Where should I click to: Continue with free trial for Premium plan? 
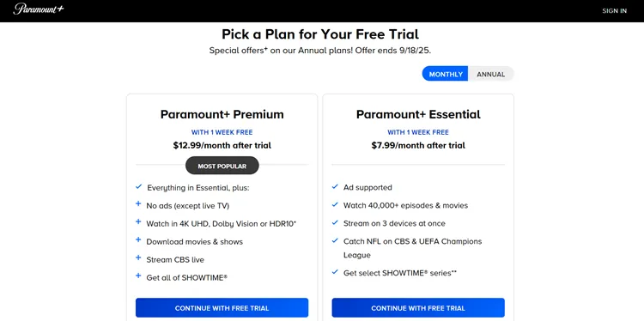(222, 308)
